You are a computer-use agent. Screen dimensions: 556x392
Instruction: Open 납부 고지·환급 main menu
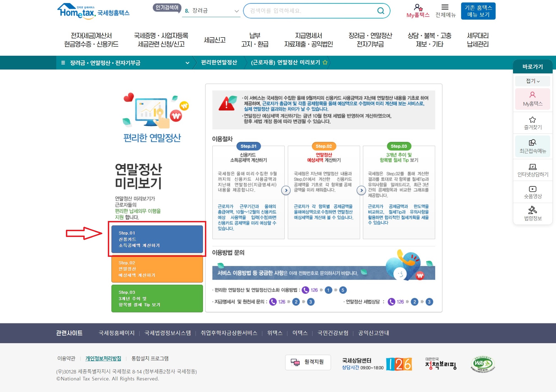pos(255,40)
